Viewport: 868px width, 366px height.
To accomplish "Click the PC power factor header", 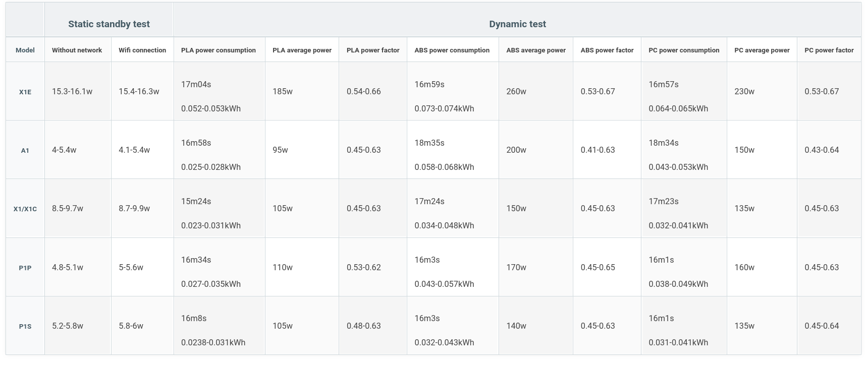I will pos(829,50).
